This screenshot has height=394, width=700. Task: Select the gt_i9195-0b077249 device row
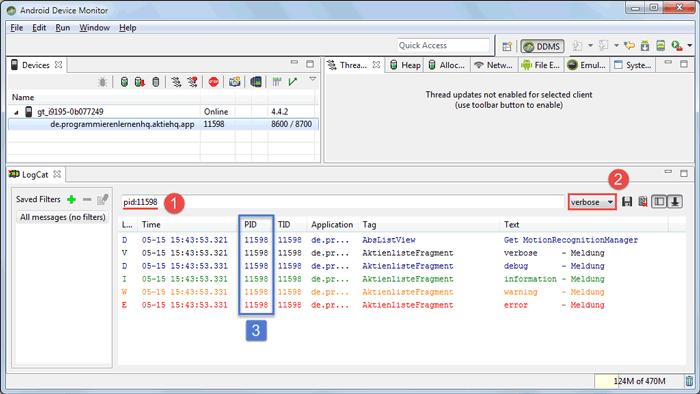click(x=163, y=112)
